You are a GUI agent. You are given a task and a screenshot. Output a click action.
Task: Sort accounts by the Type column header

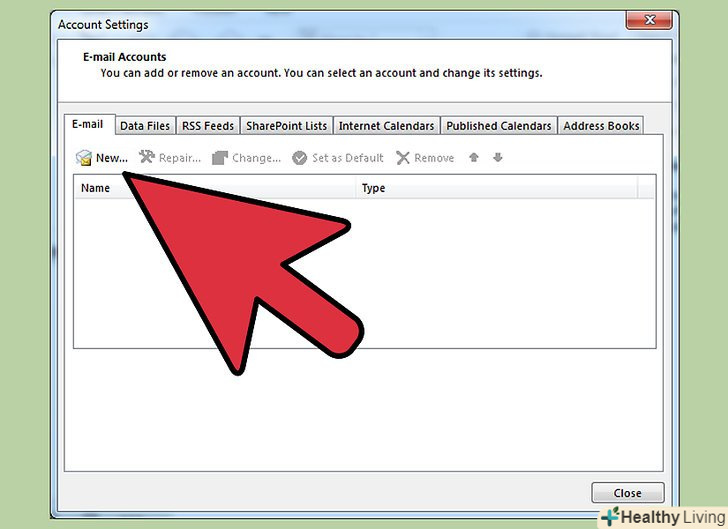pos(497,188)
